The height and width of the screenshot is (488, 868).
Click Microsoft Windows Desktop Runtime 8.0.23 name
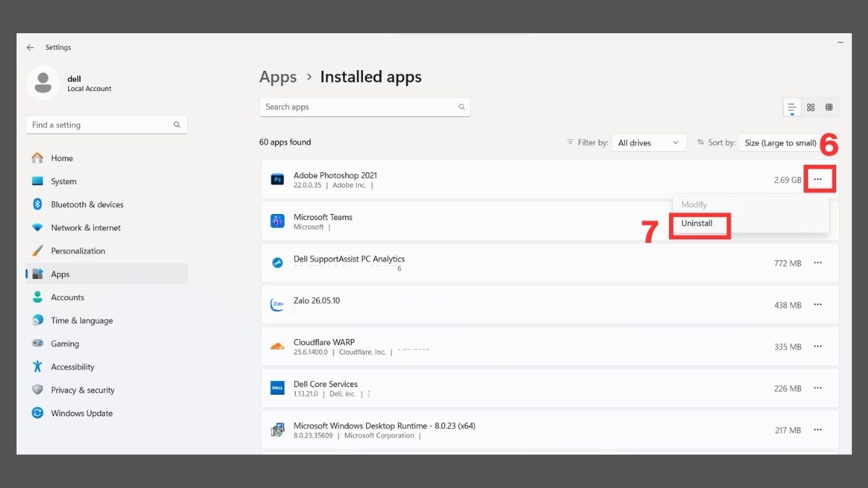coord(385,427)
